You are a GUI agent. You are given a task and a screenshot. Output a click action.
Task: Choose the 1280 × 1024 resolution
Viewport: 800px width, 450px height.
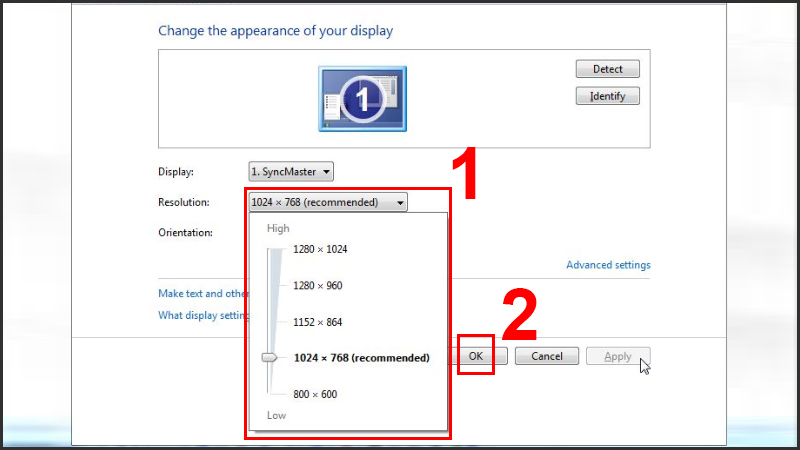click(320, 249)
